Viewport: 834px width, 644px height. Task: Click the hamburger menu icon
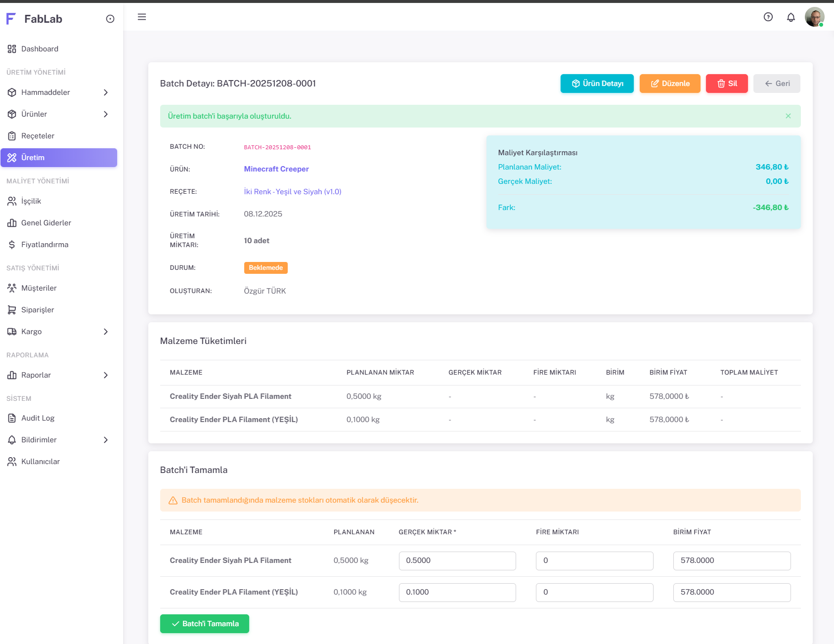pos(142,17)
